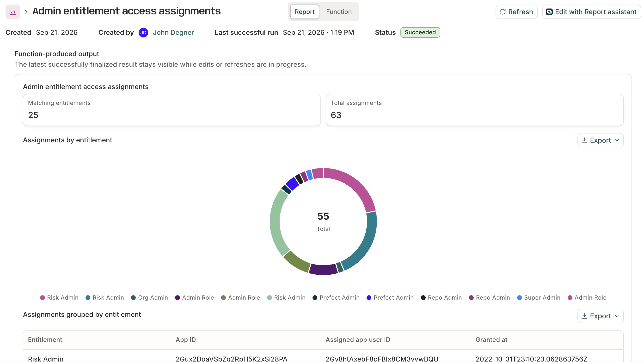
Task: Open John Degner's profile link
Action: point(173,32)
